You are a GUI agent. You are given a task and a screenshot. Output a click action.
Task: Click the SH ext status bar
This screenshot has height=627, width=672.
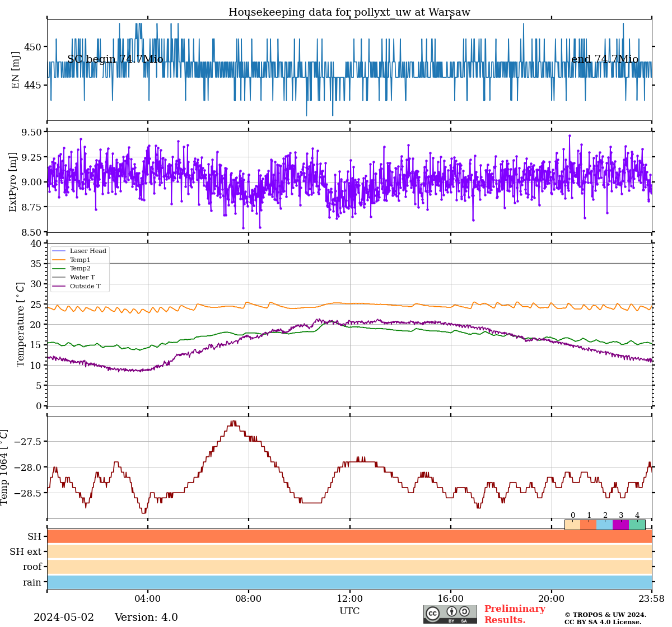[x=349, y=551]
